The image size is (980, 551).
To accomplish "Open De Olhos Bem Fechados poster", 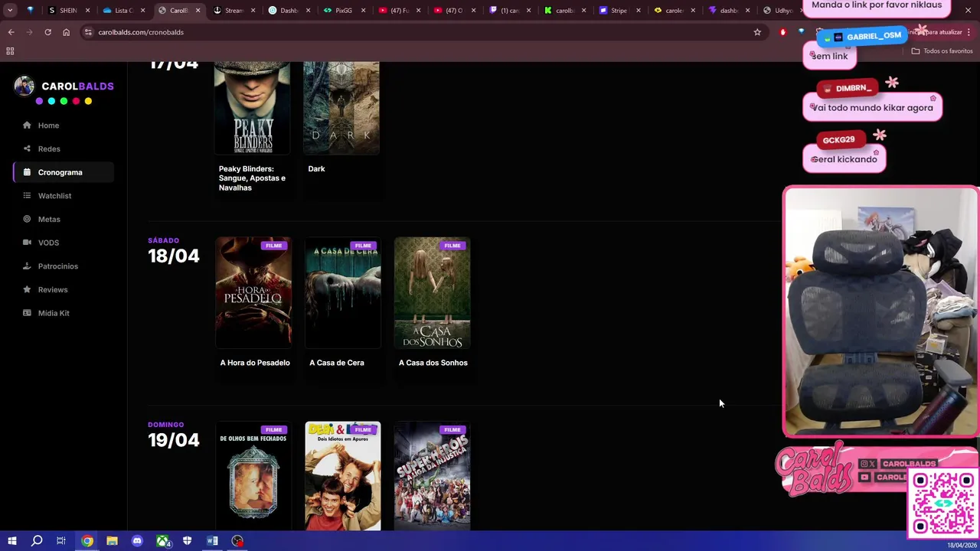I will click(253, 476).
